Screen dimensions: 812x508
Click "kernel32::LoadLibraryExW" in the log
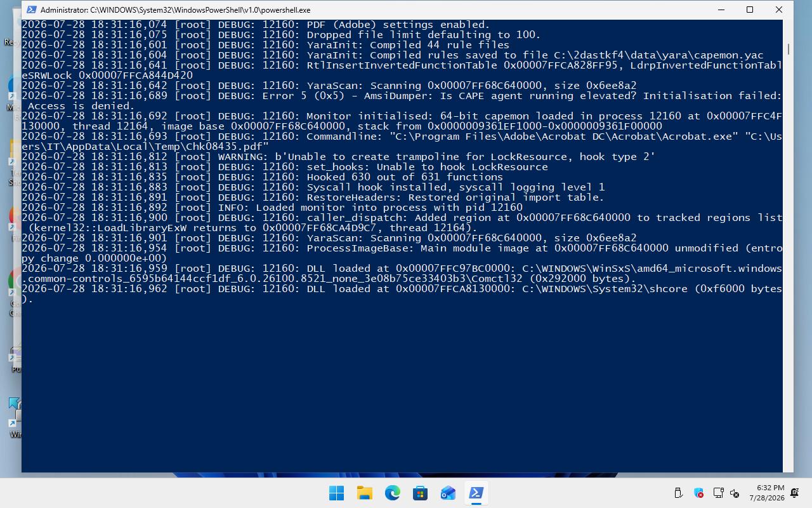pyautogui.click(x=110, y=228)
